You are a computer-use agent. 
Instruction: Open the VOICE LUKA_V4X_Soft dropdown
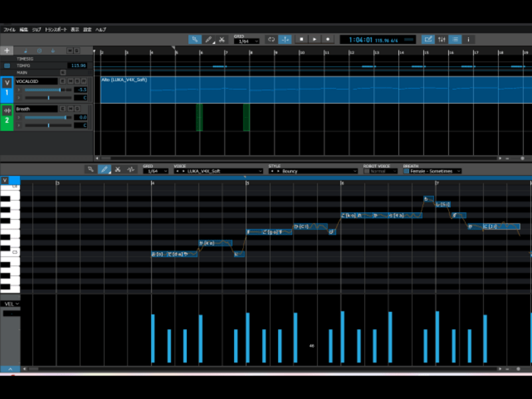coord(218,172)
